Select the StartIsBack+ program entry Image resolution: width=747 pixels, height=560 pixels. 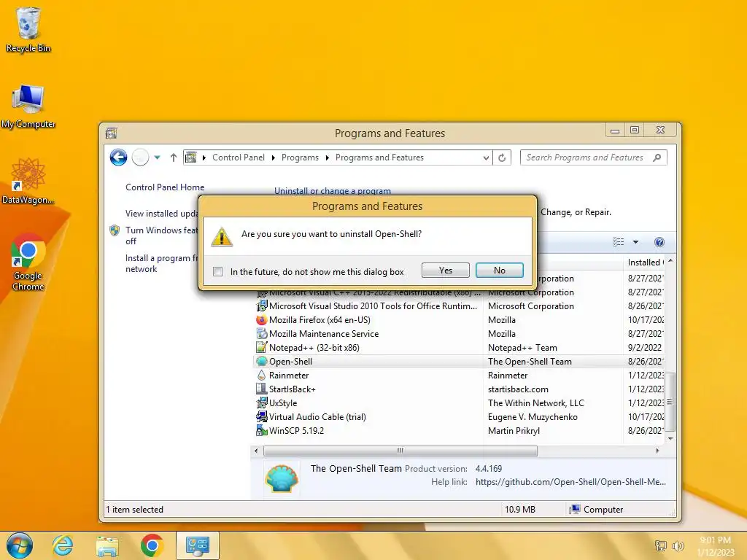460,389
